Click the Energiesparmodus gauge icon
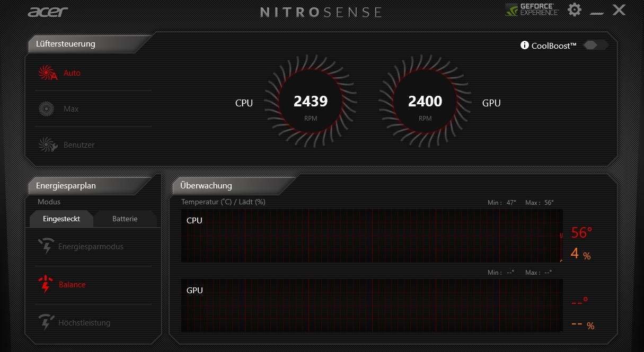 point(46,246)
